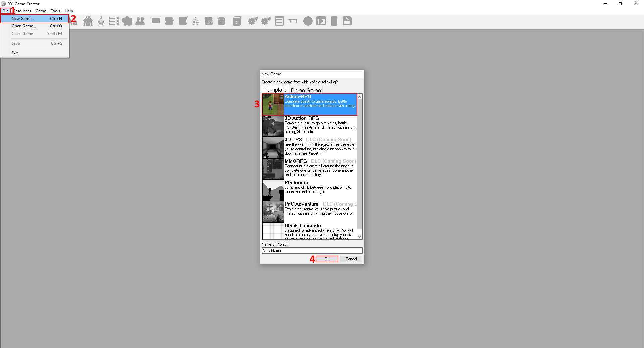Click the folded page toolbar icon
Image resolution: width=644 pixels, height=348 pixels.
tap(347, 21)
